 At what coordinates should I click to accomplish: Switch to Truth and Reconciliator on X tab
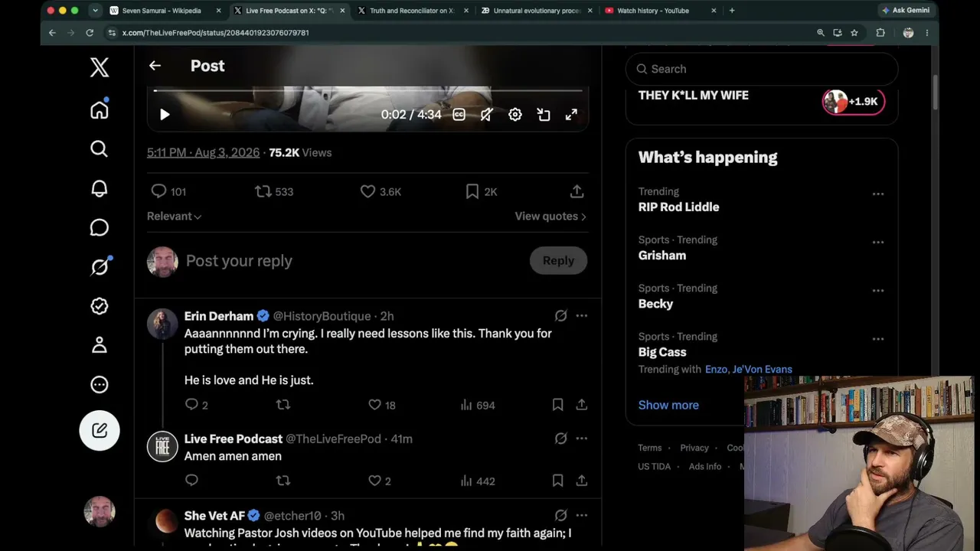[x=413, y=11]
